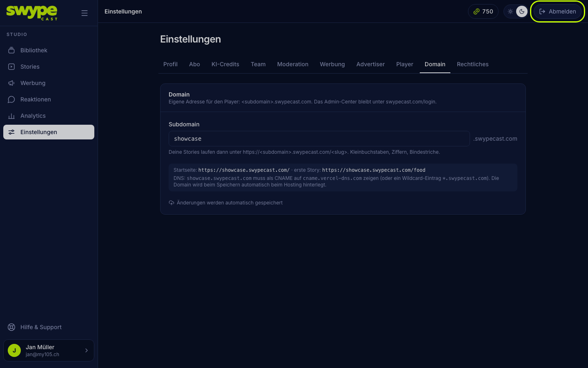Click the Reaktionen speech bubble icon
This screenshot has width=588, height=368.
(x=11, y=99)
